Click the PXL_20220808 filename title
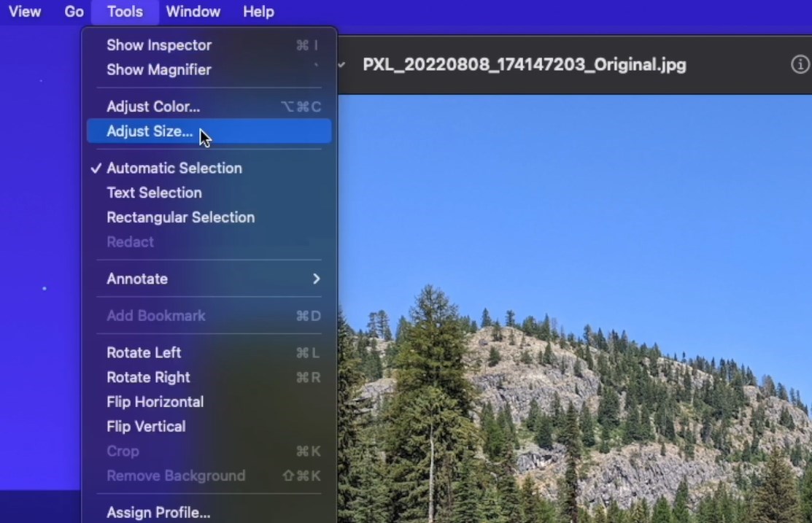Image resolution: width=812 pixels, height=523 pixels. [523, 65]
